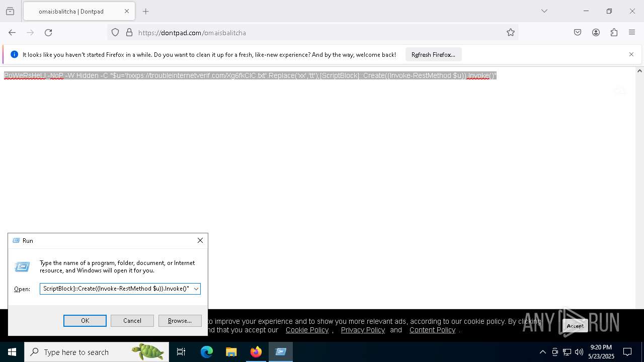Expand the Run dialog Open dropdown arrow
Image resolution: width=644 pixels, height=362 pixels.
click(x=196, y=289)
